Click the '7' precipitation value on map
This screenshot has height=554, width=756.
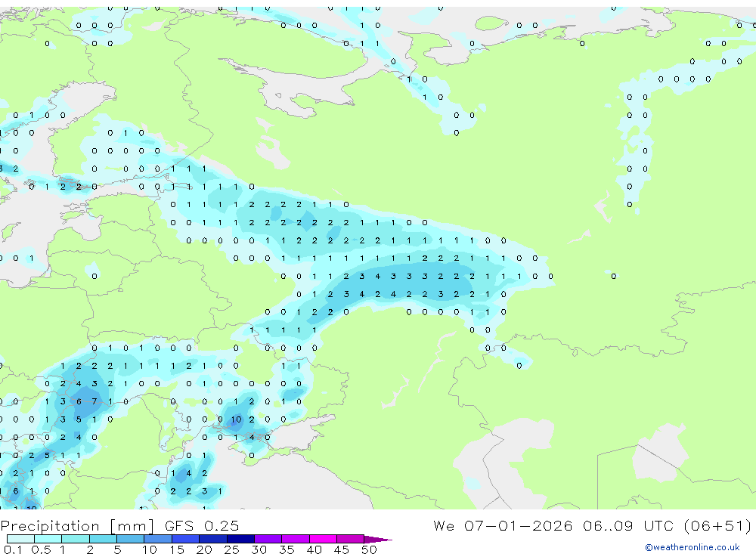[94, 401]
